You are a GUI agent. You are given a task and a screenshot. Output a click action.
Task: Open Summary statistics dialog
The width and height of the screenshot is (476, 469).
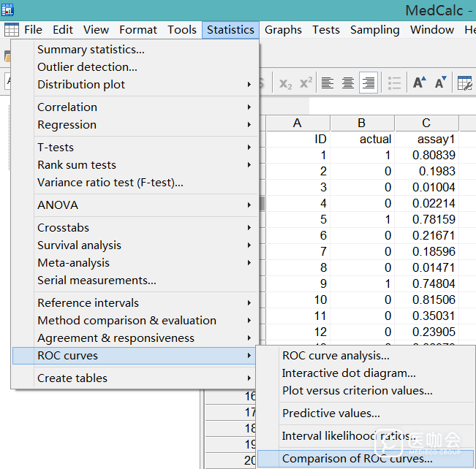tap(91, 50)
